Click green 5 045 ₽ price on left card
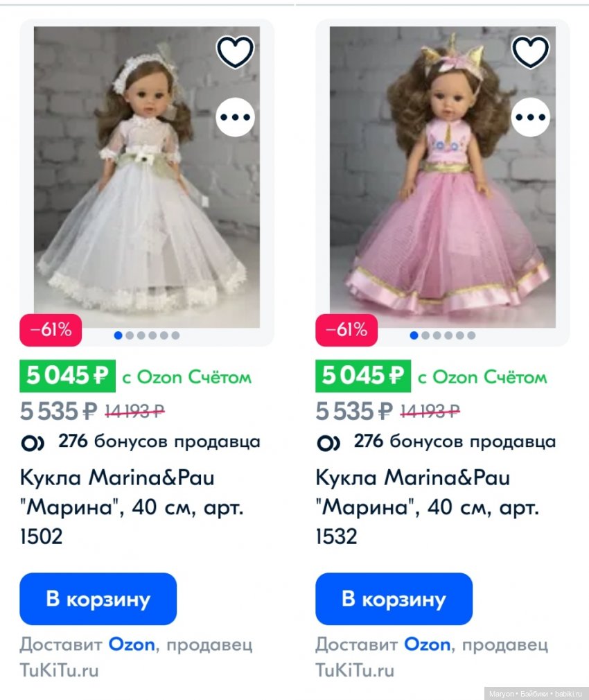The height and width of the screenshot is (700, 589). (x=67, y=376)
